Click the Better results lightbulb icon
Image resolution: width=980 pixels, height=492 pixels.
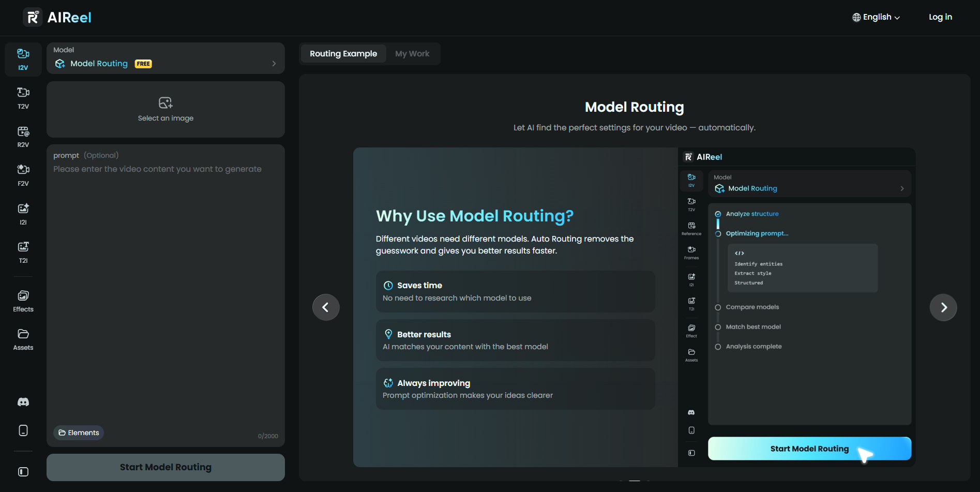point(388,334)
